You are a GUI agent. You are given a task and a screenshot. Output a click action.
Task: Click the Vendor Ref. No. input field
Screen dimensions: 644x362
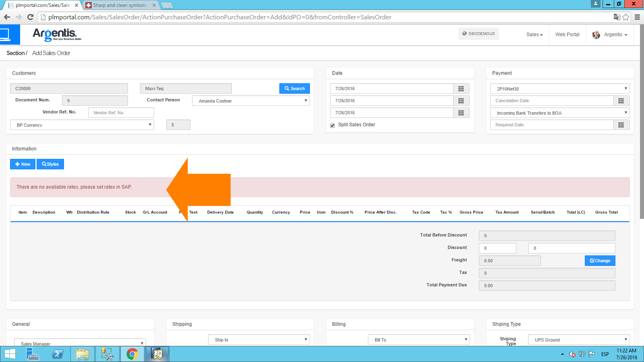[121, 113]
